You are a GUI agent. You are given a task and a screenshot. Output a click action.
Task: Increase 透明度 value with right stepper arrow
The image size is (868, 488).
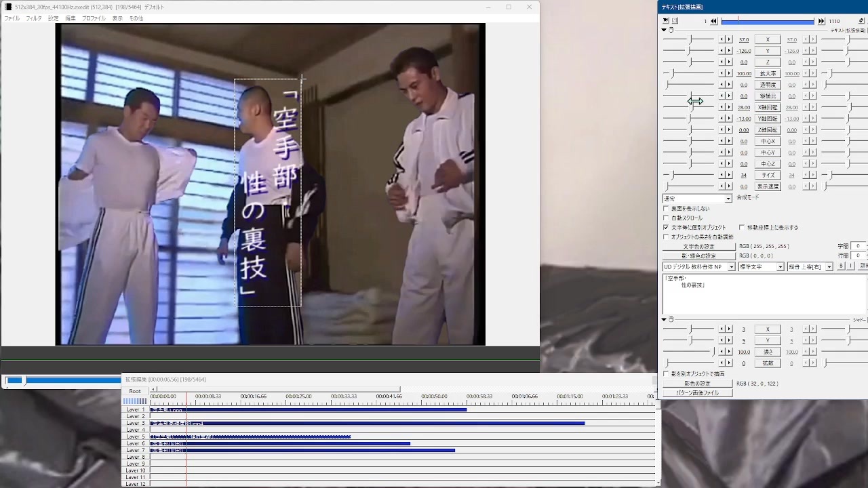[x=729, y=85]
